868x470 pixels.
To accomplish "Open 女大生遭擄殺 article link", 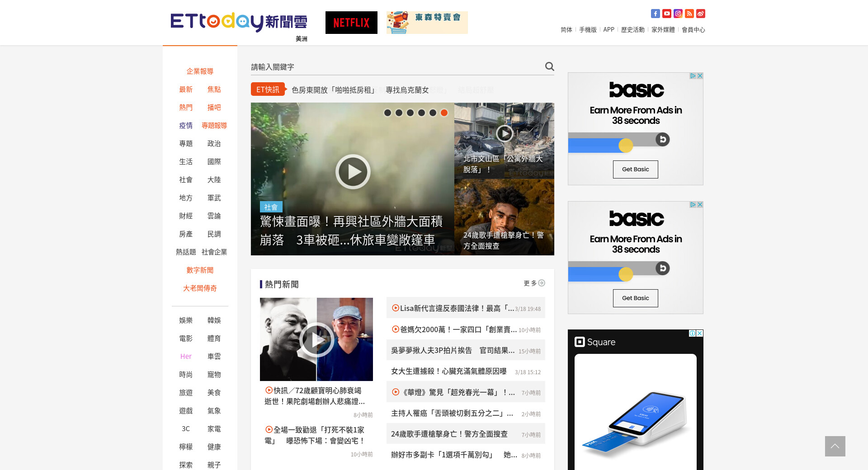I will [449, 371].
